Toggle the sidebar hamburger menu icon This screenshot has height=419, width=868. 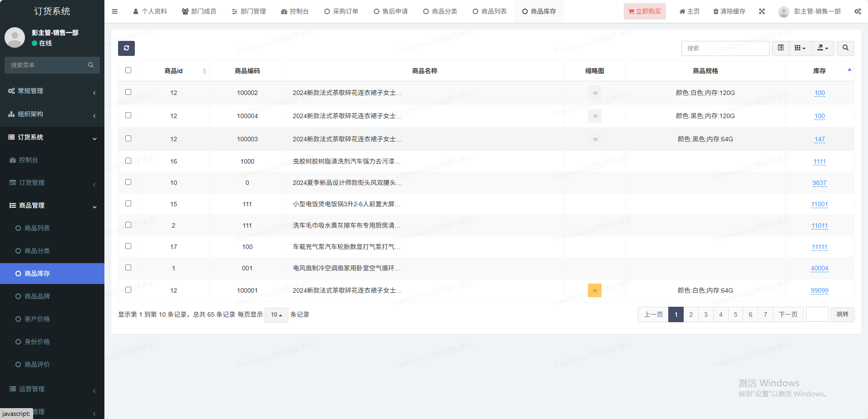click(114, 11)
